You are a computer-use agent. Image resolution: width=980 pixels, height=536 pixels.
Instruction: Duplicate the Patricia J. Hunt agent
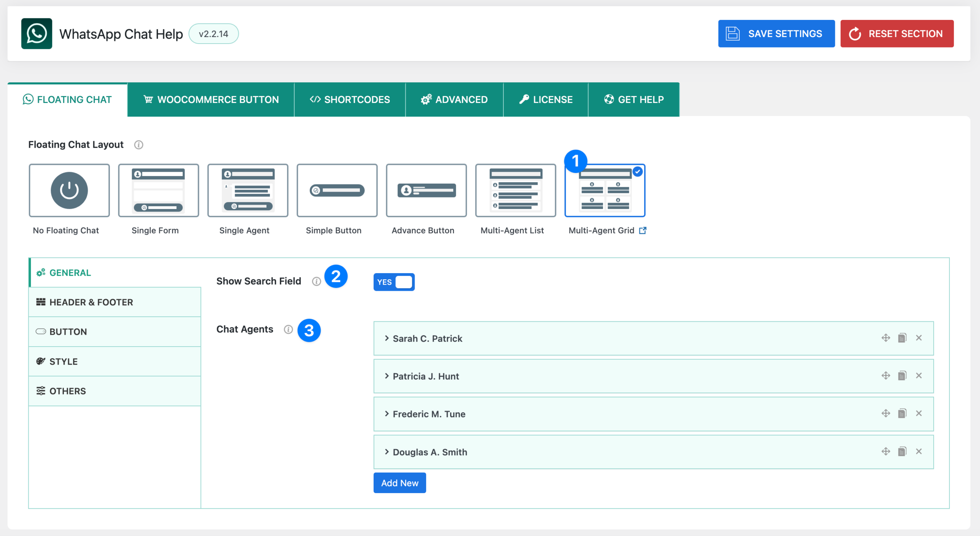pos(902,376)
